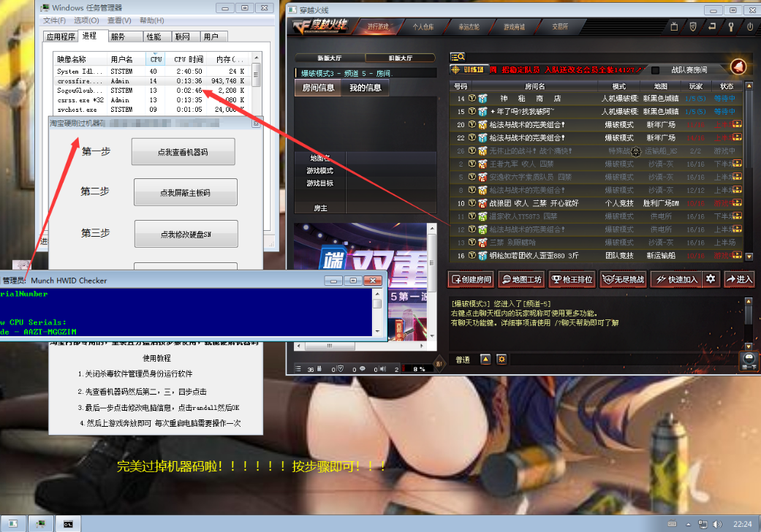
Task: Click the 地图工坊 button
Action: [x=522, y=279]
